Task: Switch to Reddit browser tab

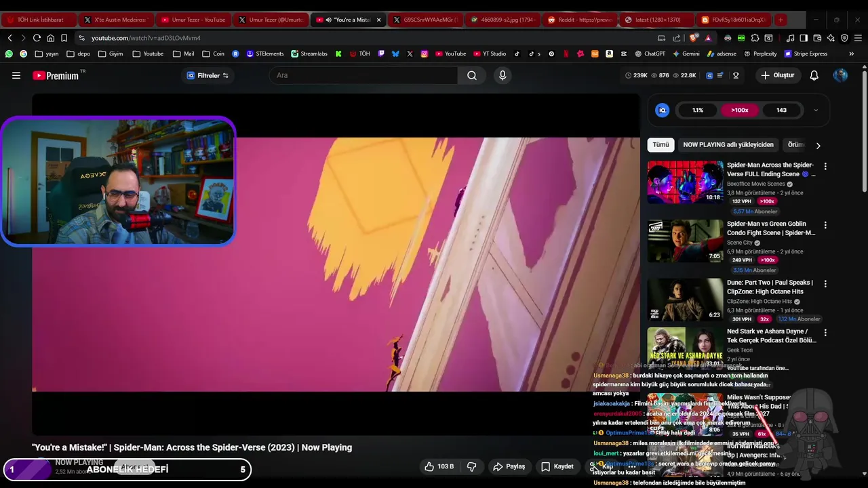Action: (x=580, y=20)
